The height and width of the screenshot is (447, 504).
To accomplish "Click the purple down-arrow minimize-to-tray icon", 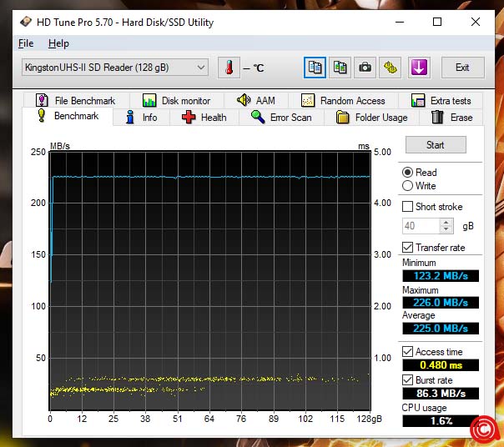I will [x=419, y=68].
